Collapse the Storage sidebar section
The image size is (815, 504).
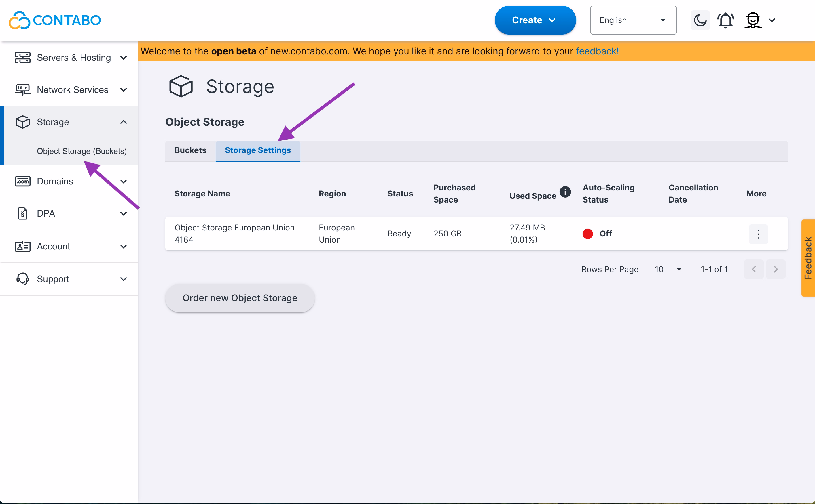(x=124, y=122)
